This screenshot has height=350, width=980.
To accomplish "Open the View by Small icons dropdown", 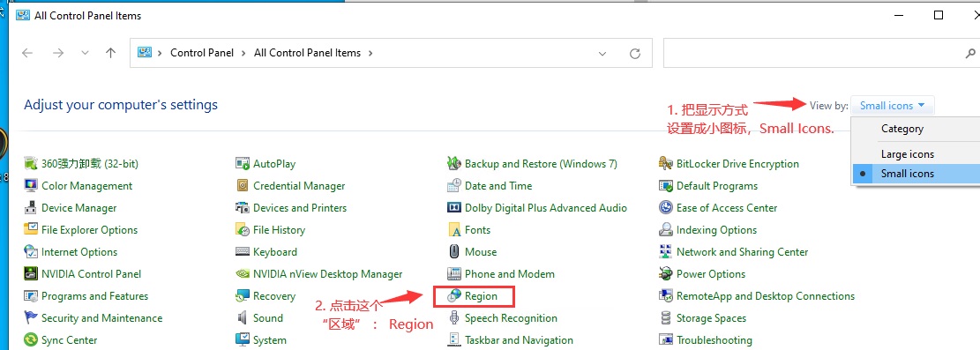I will point(893,106).
